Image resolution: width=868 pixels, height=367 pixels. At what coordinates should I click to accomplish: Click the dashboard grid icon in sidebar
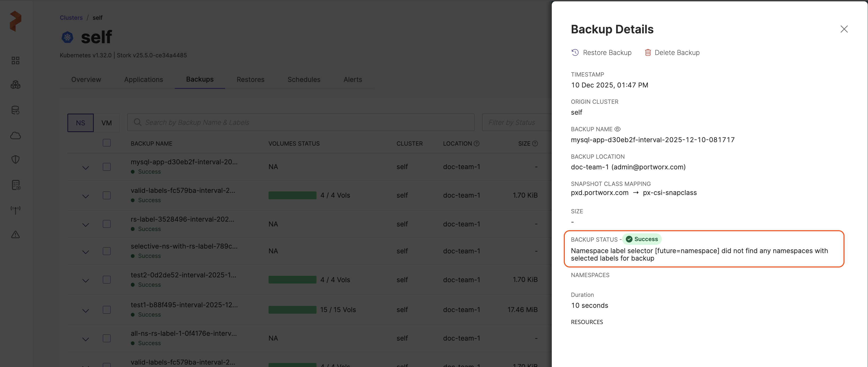click(15, 60)
